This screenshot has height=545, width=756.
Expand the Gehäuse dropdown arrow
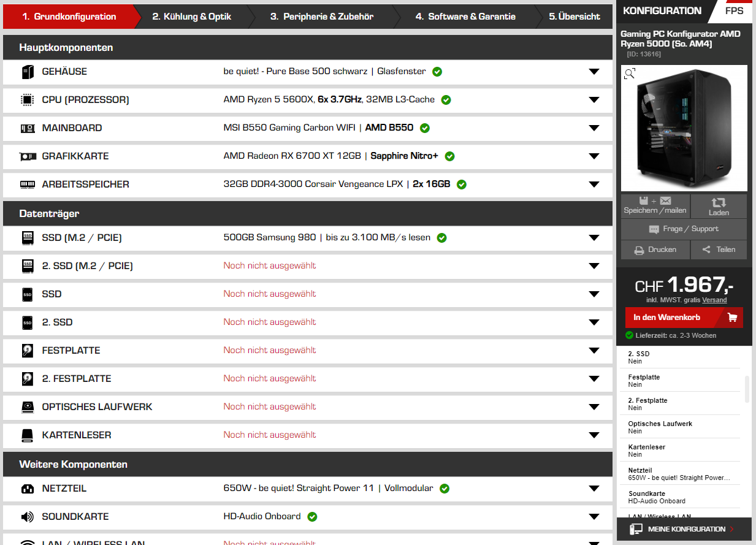594,72
